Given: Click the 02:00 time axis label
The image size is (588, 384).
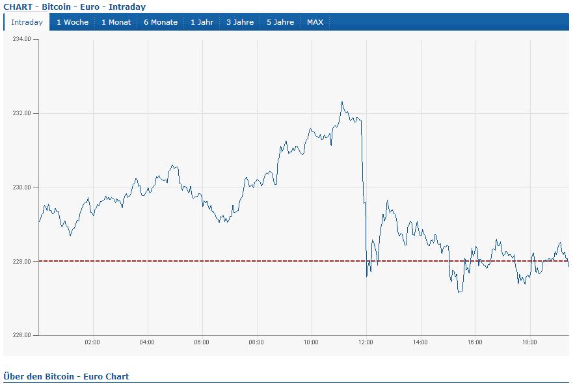Looking at the screenshot, I should tap(92, 342).
